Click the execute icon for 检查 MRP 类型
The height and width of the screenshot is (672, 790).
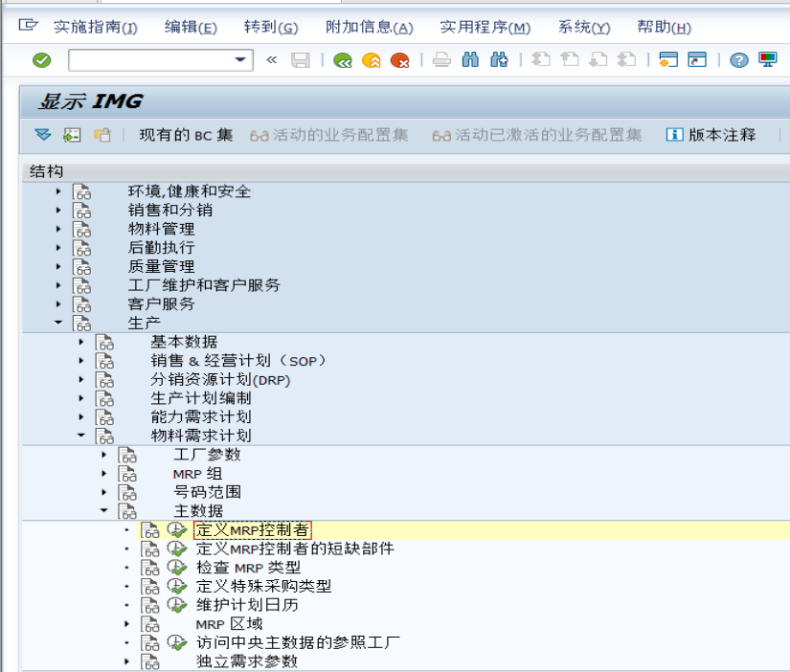(x=177, y=568)
